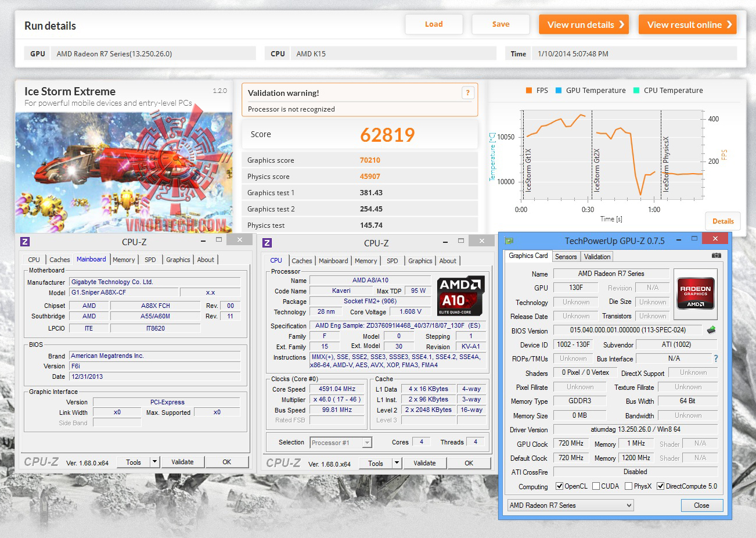Screen dimensions: 756x538
Task: Click the Socket FM2+ (906) package value
Action: [370, 301]
